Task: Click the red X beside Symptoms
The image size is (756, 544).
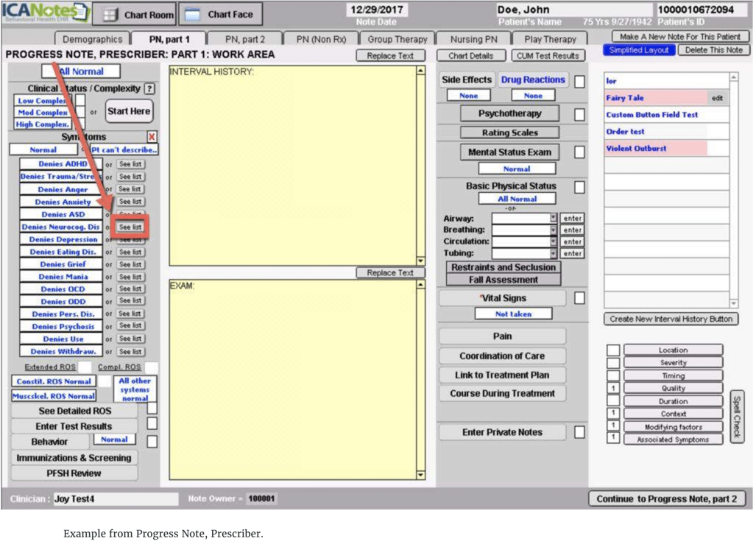Action: [x=152, y=137]
